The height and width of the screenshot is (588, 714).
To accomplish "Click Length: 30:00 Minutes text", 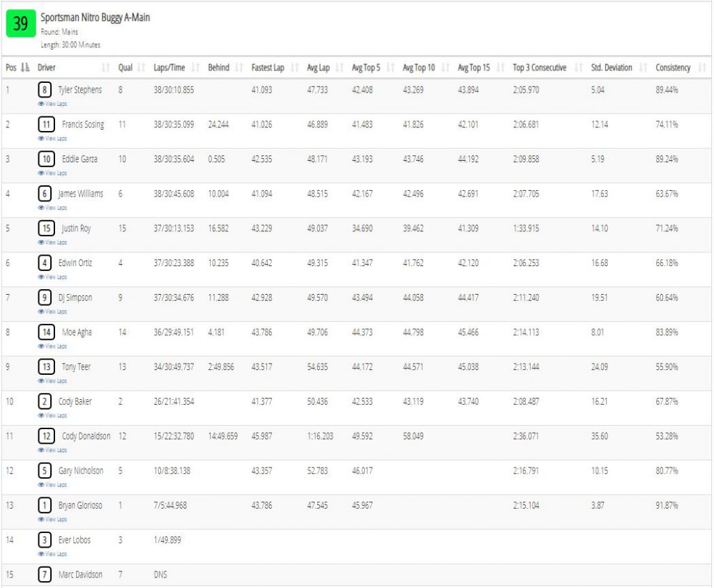I will pyautogui.click(x=70, y=45).
